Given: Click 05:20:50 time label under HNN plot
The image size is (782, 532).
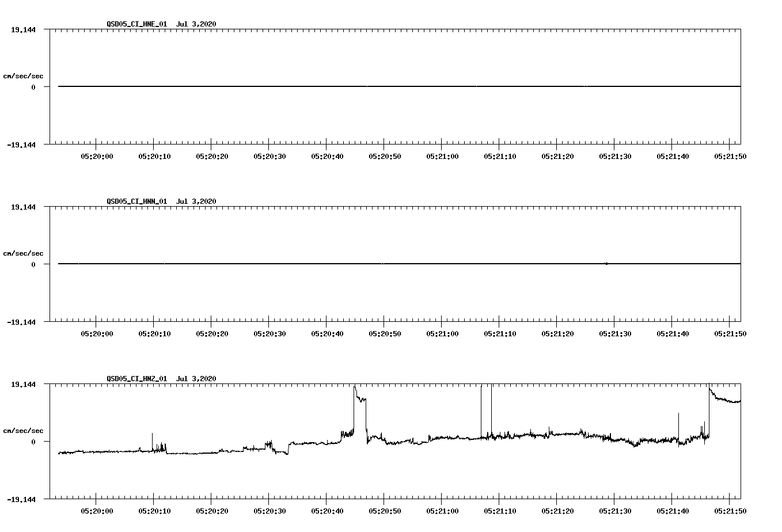Looking at the screenshot, I should pos(385,333).
